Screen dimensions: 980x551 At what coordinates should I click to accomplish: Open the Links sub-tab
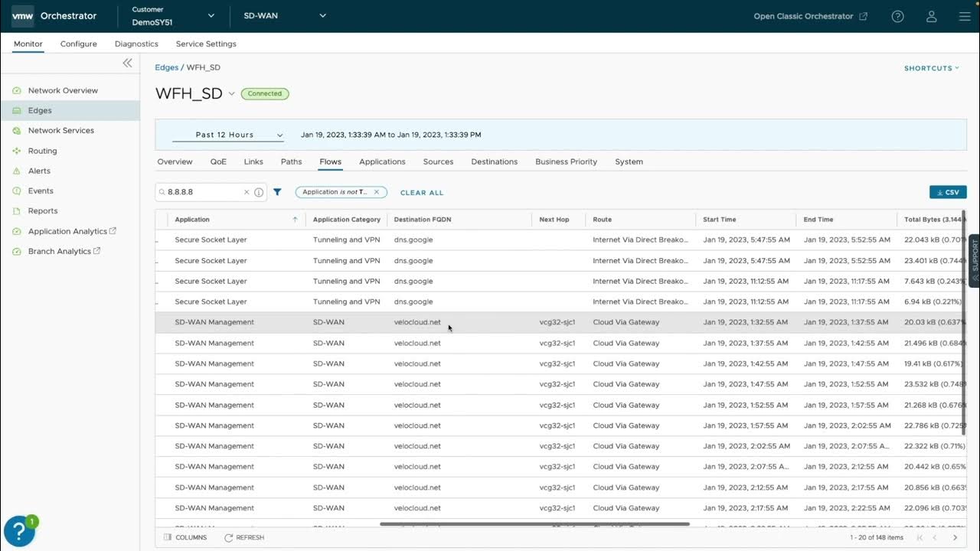tap(253, 161)
